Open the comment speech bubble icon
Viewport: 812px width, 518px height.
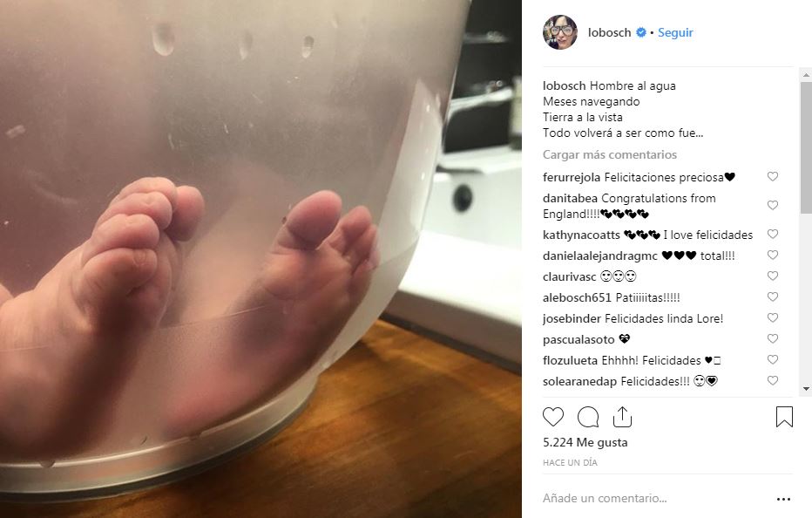(x=588, y=417)
